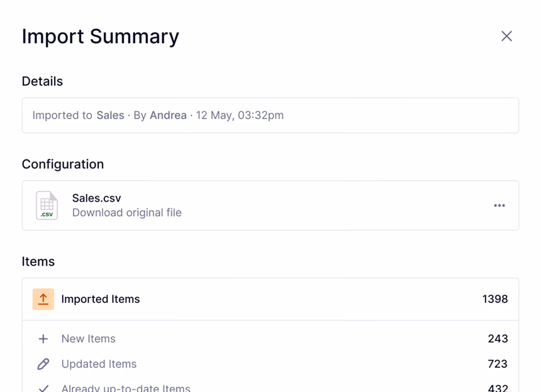Click the plus icon beside New Items
541x392 pixels.
click(x=43, y=339)
